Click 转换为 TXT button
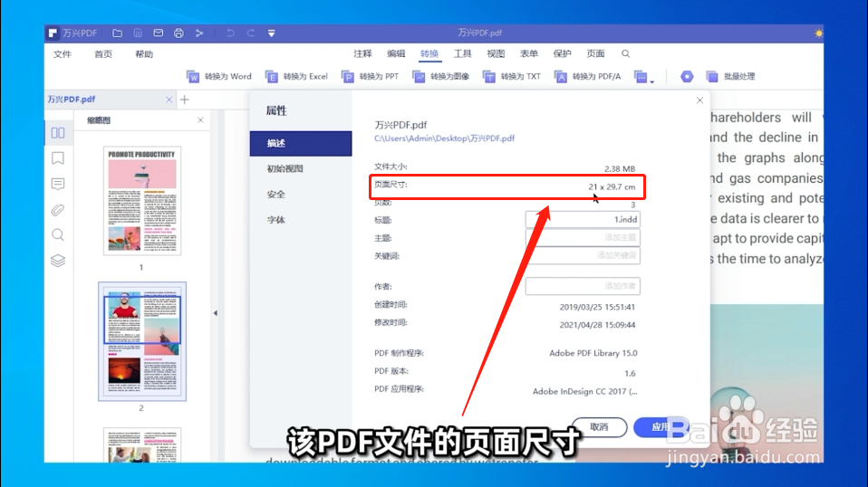Viewport: 868px width, 487px height. [512, 76]
